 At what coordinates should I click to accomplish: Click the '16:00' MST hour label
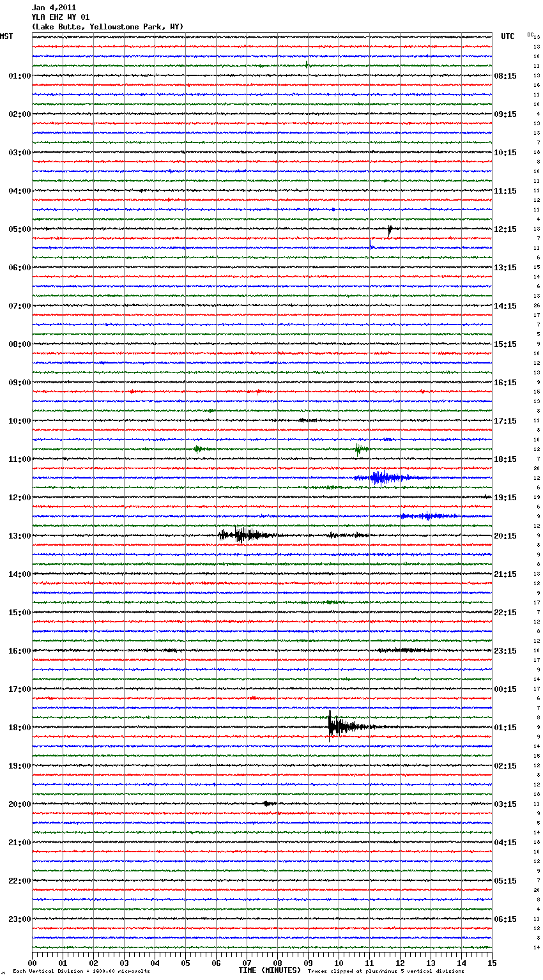[20, 651]
